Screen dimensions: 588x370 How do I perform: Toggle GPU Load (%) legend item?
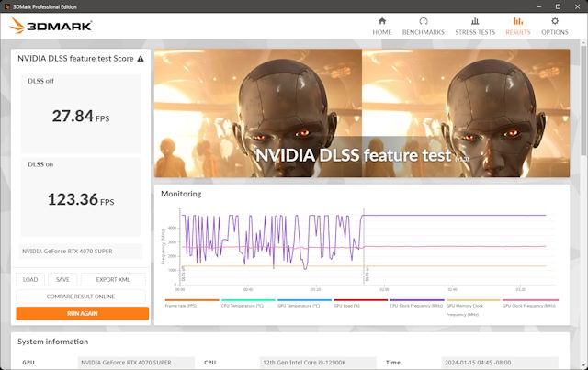(360, 303)
